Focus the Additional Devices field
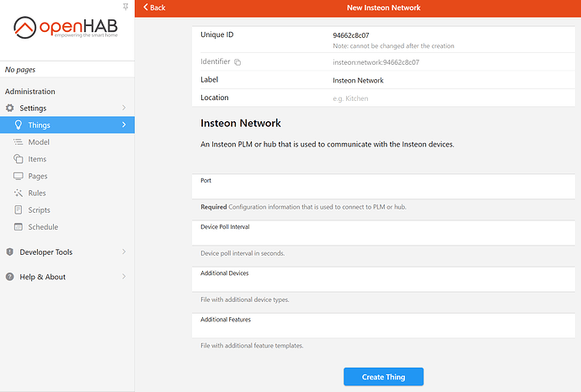 (383, 279)
